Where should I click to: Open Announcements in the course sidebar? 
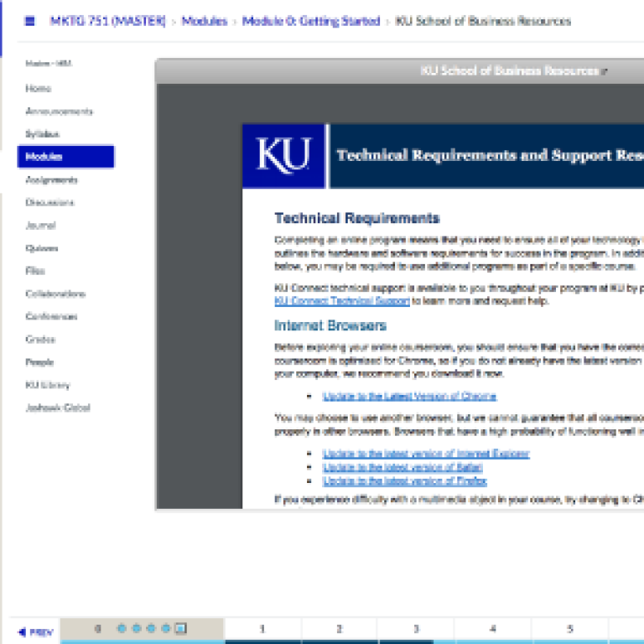click(60, 112)
